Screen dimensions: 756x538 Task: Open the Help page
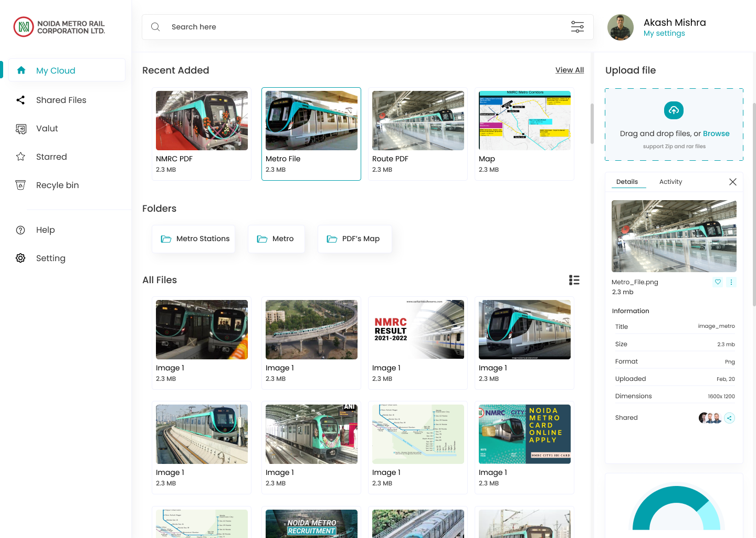[x=45, y=230]
